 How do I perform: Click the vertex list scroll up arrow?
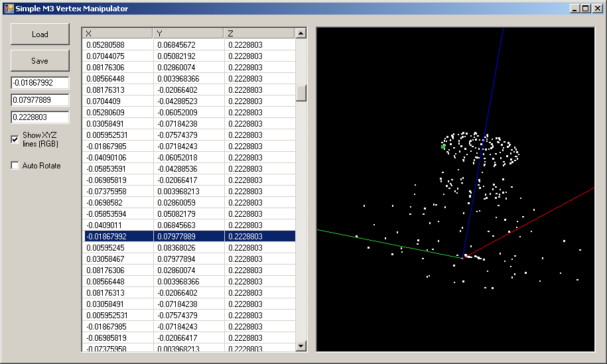click(x=301, y=33)
